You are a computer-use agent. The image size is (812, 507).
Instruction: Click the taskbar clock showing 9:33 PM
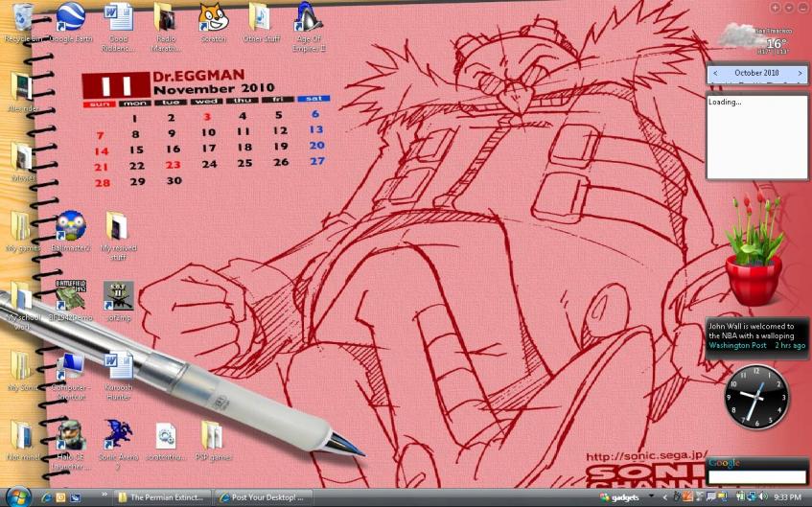[x=788, y=497]
